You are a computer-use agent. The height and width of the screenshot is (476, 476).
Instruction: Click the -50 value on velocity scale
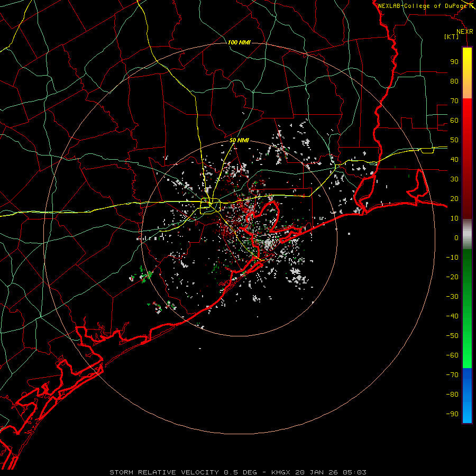[452, 336]
